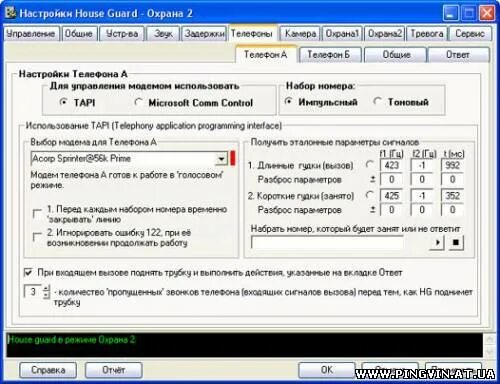Click the number-to-dial input field
Image resolution: width=500 pixels, height=384 pixels.
click(x=327, y=242)
